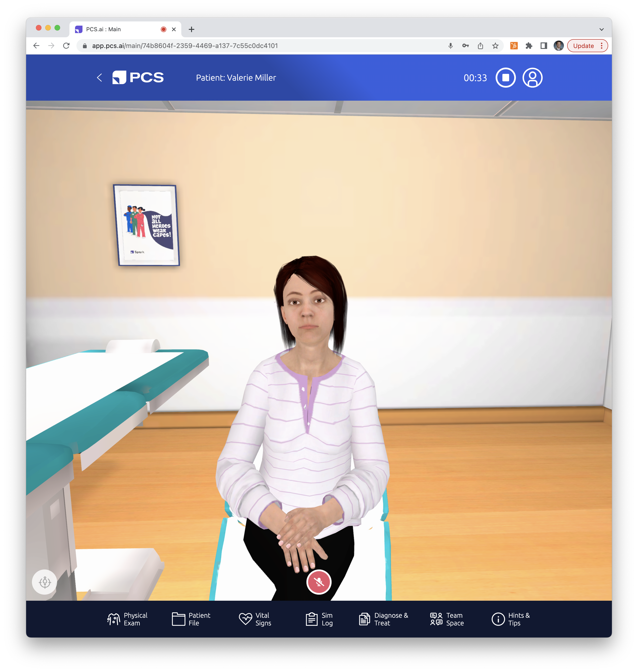Click the 00:33 session timer
This screenshot has height=672, width=638.
[475, 78]
